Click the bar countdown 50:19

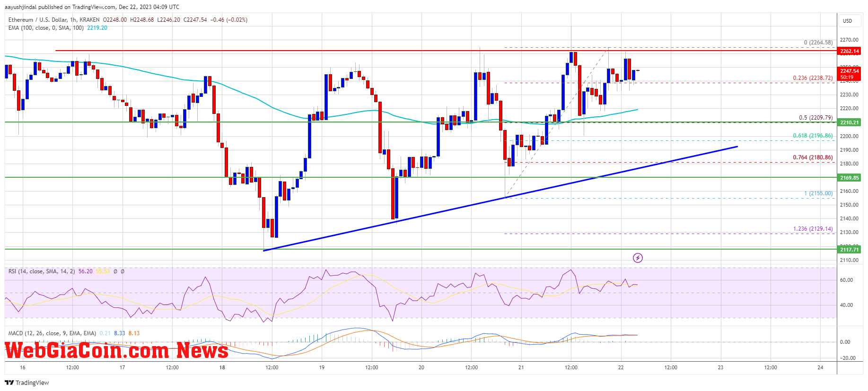point(847,77)
